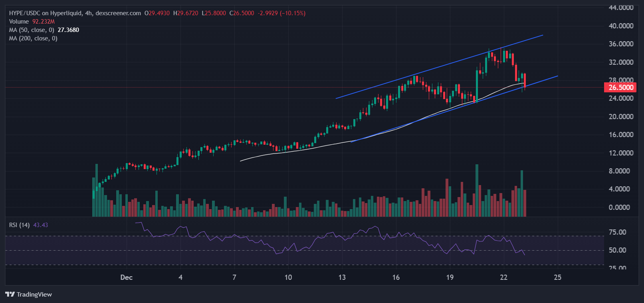Click the 4.0000 price axis label
Viewport: 644px width, 303px height.
[619, 189]
